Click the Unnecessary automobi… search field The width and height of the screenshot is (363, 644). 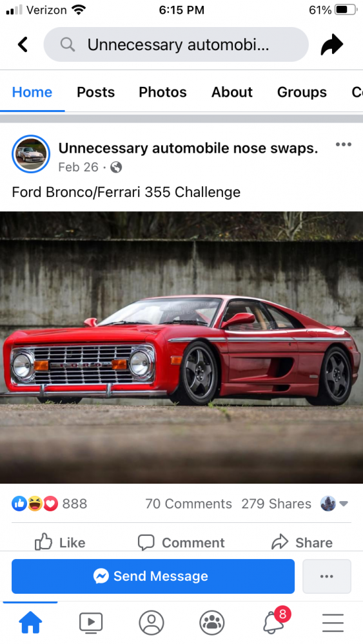click(x=176, y=44)
